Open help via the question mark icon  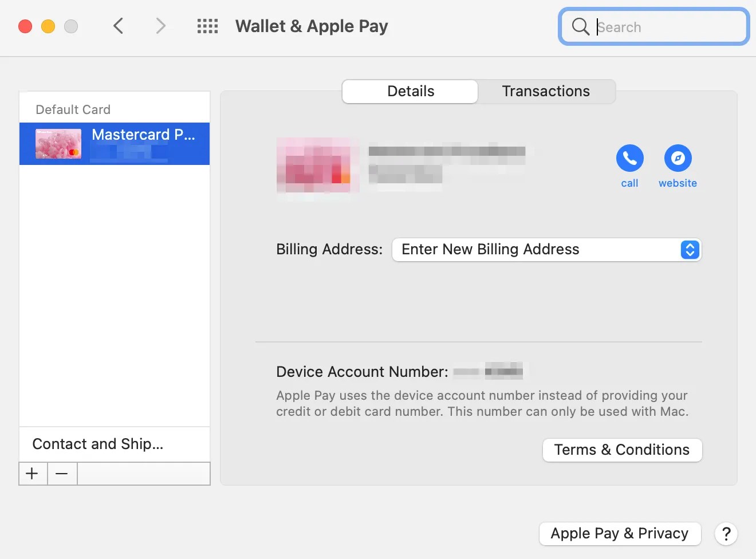[726, 533]
